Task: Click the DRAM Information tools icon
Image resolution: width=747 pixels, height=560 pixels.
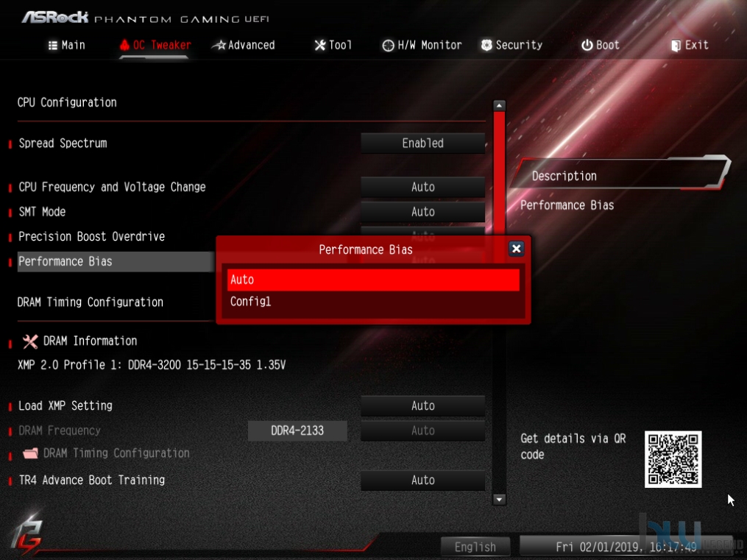Action: click(x=30, y=341)
